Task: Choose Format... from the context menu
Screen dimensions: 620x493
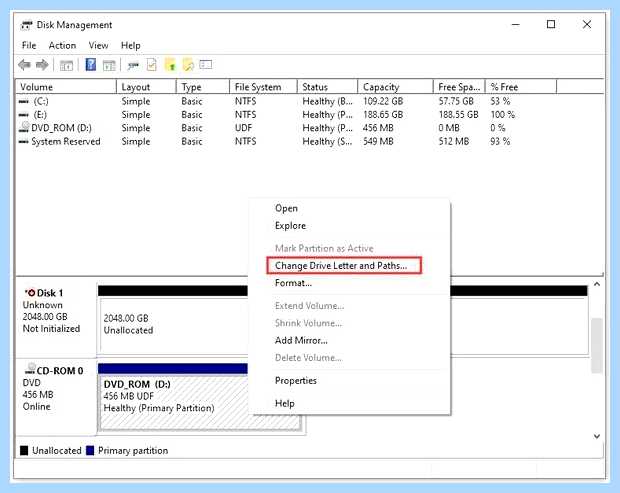Action: (293, 283)
